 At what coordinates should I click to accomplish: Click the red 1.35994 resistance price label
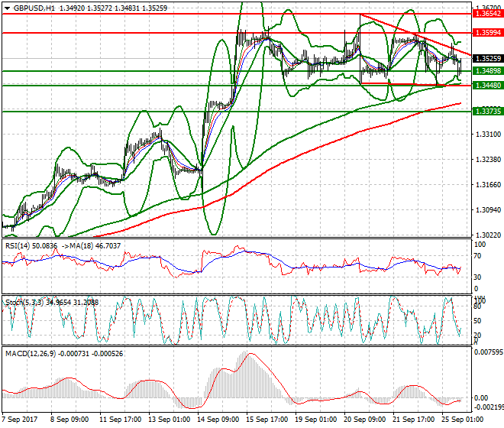click(x=488, y=33)
